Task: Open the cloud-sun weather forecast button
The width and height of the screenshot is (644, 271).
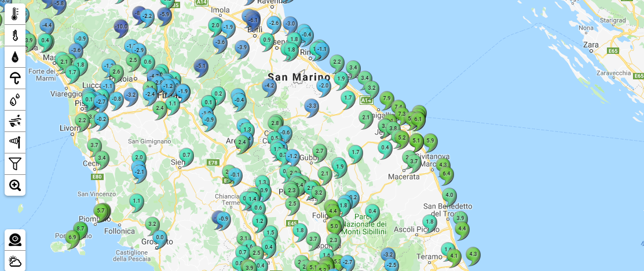Action: tap(15, 261)
